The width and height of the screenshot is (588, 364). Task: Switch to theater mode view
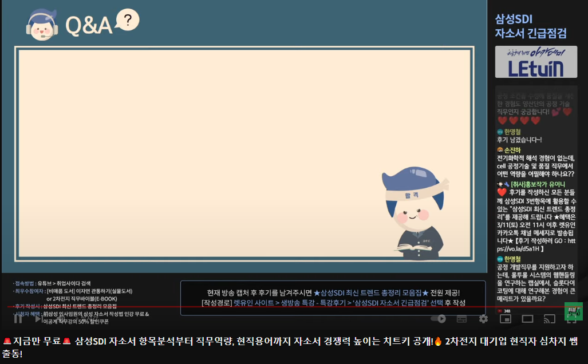pyautogui.click(x=527, y=319)
